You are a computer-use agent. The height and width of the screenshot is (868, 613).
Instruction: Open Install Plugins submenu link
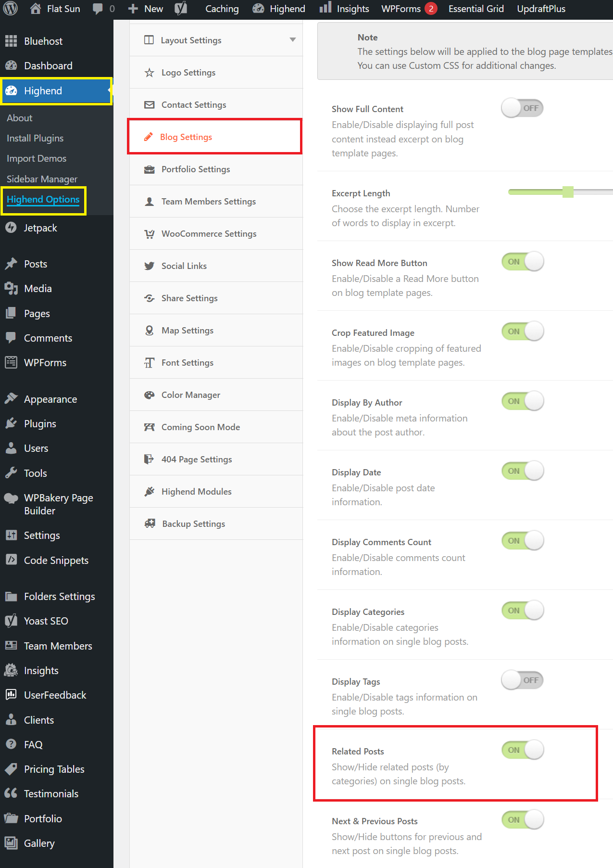pos(35,138)
